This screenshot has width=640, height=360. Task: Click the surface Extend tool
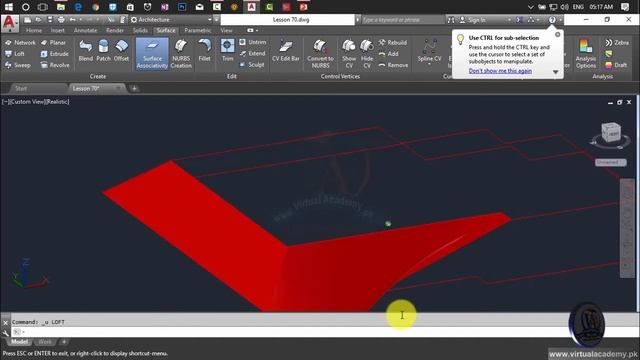point(253,53)
